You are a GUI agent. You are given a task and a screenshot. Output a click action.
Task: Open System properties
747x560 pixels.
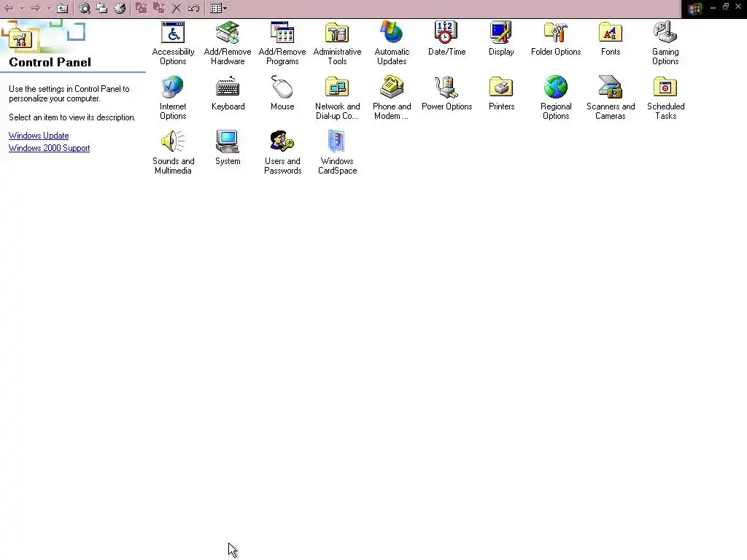click(x=228, y=148)
